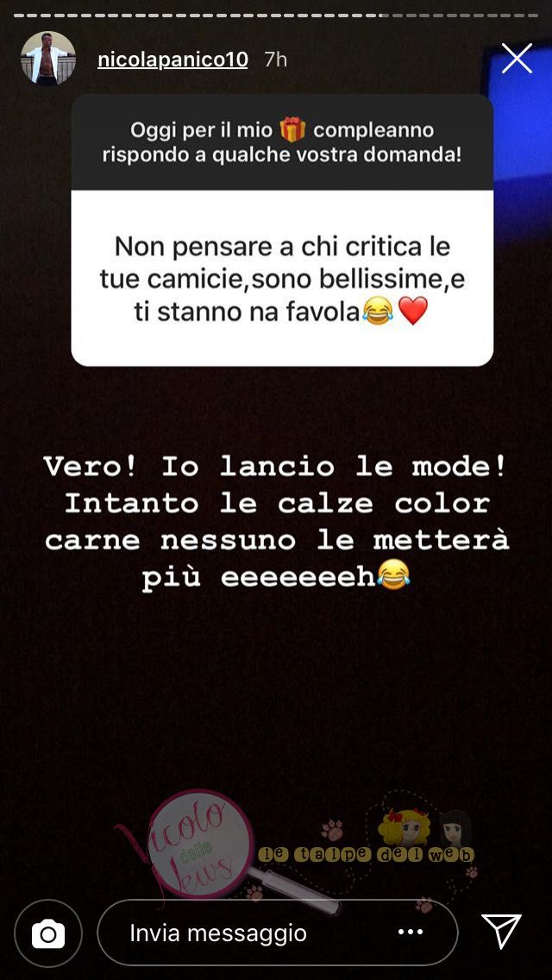The width and height of the screenshot is (552, 980).
Task: Tap the laughing emoji after 'eeeeeeeh'
Action: [x=393, y=575]
